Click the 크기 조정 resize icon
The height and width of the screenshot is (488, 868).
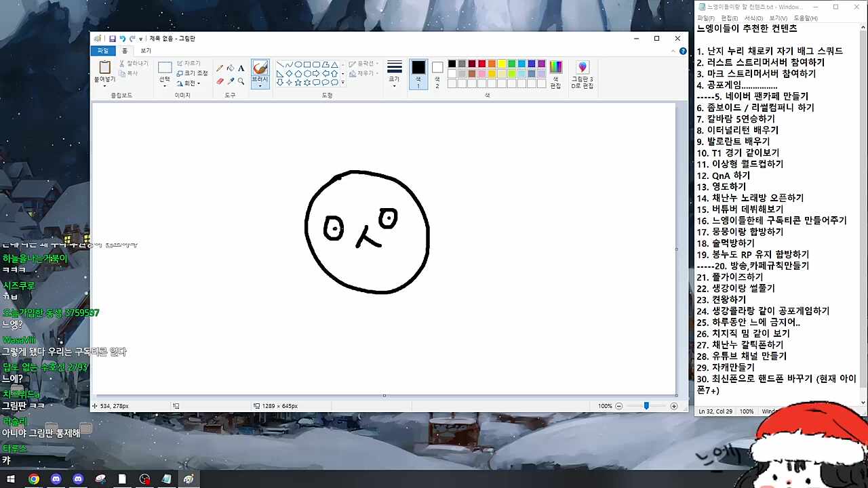[x=180, y=73]
